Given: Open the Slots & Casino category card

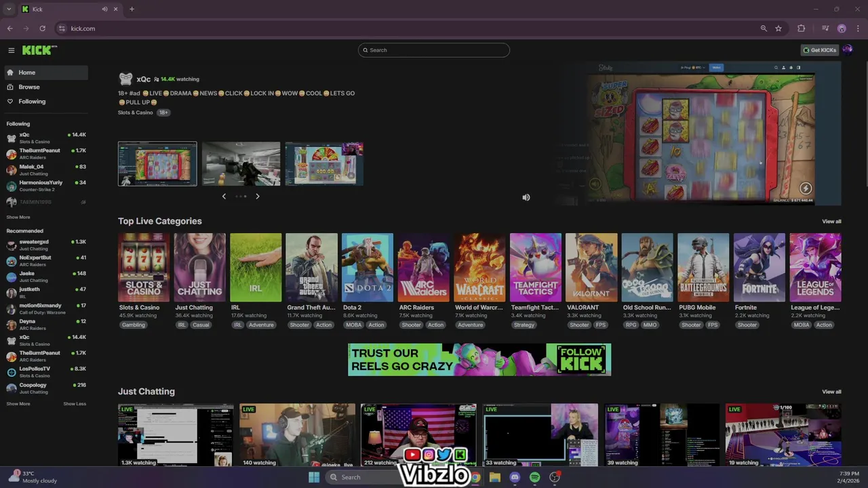Looking at the screenshot, I should [144, 268].
